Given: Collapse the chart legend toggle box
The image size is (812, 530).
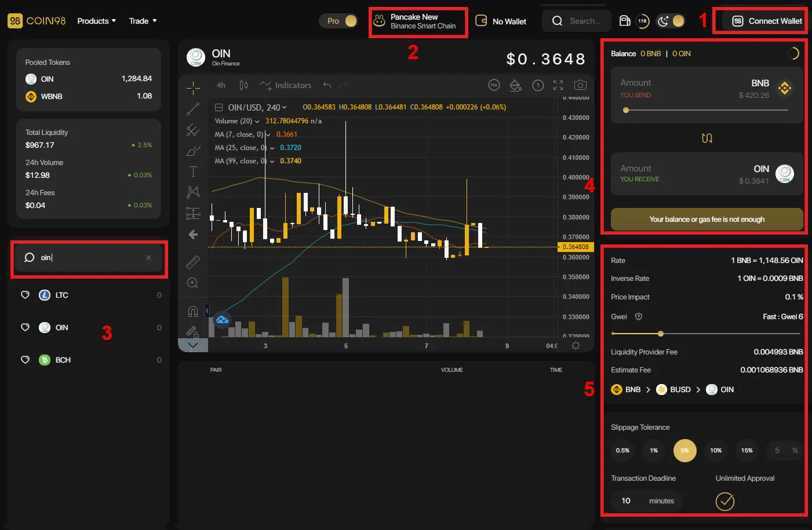Looking at the screenshot, I should (x=219, y=107).
